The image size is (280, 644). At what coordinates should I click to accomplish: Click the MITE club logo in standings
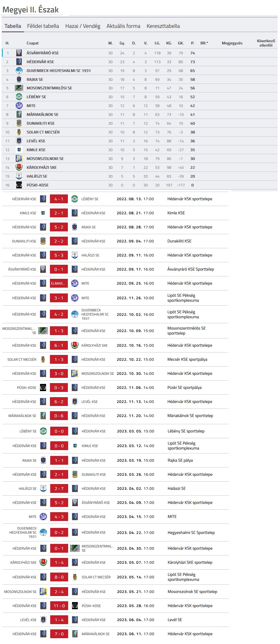[19, 106]
